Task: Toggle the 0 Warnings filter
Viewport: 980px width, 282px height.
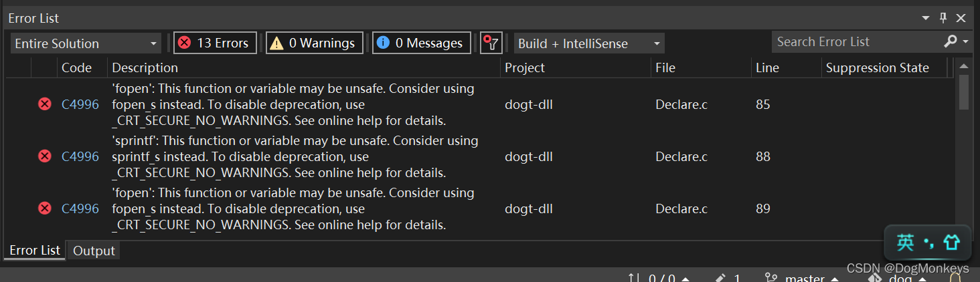Action: pos(315,43)
